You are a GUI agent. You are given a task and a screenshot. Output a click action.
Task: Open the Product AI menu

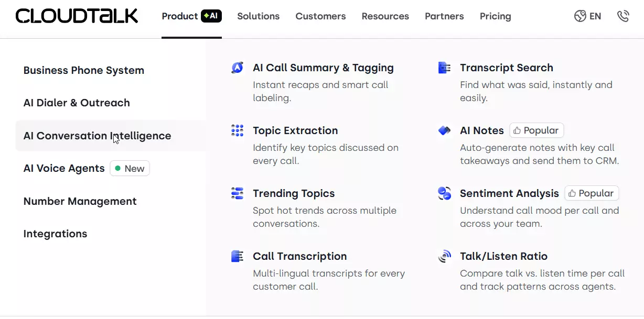point(191,16)
